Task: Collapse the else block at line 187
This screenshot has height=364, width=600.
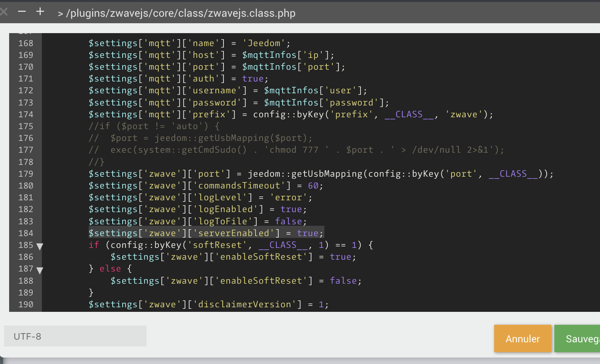Action: click(40, 270)
